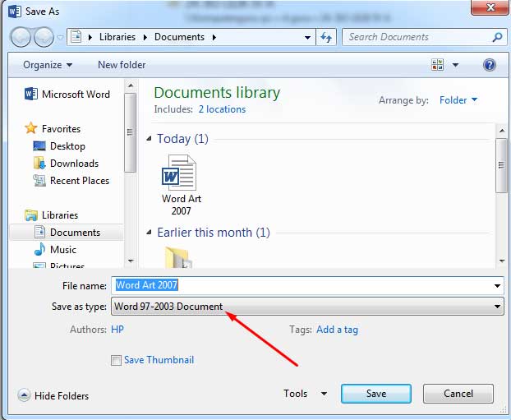Select Documents in the address breadcrumb
The width and height of the screenshot is (511, 420).
179,37
